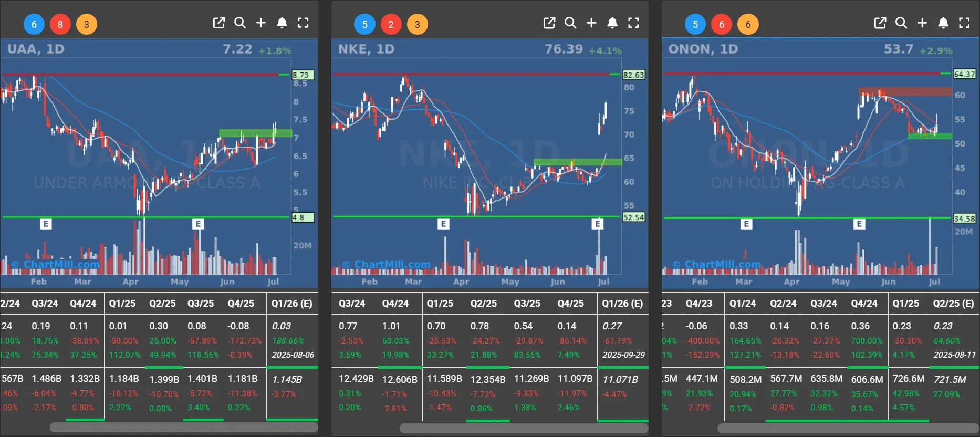Image resolution: width=980 pixels, height=437 pixels.
Task: Click the ONON financials horizontal scrollbar
Action: coord(849,428)
